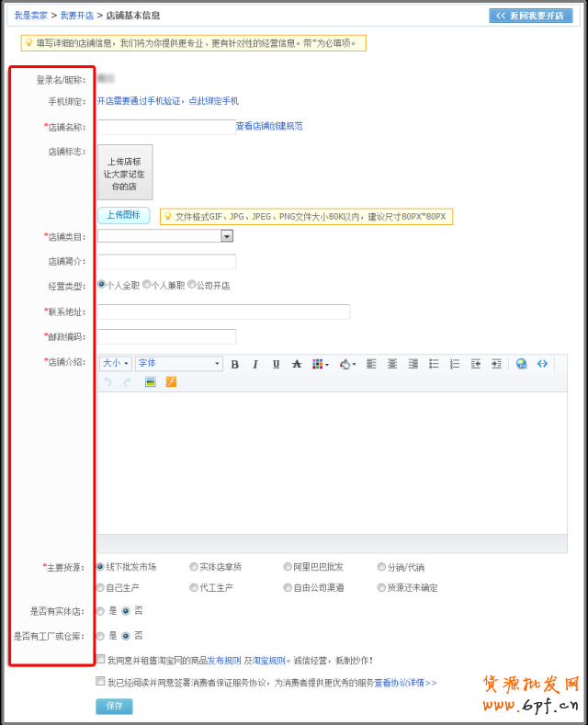Open 我要开店 breadcrumb link
Screen dimensions: 588x725
[76, 16]
